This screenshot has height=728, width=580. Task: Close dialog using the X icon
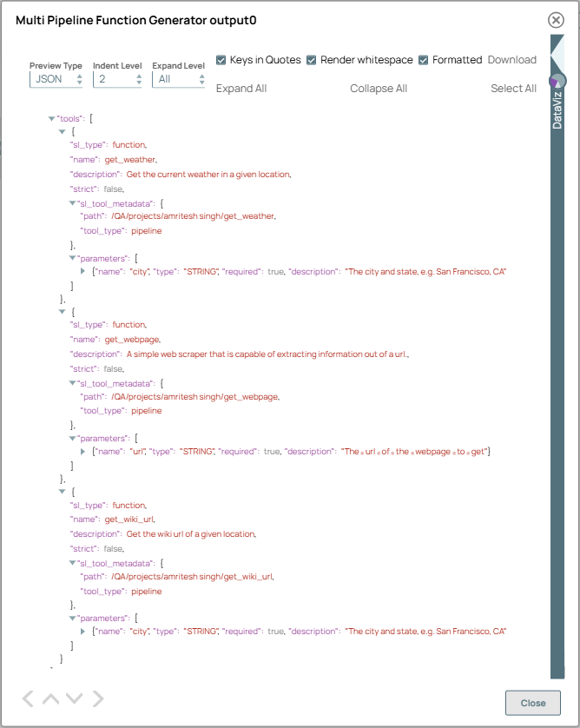point(556,20)
